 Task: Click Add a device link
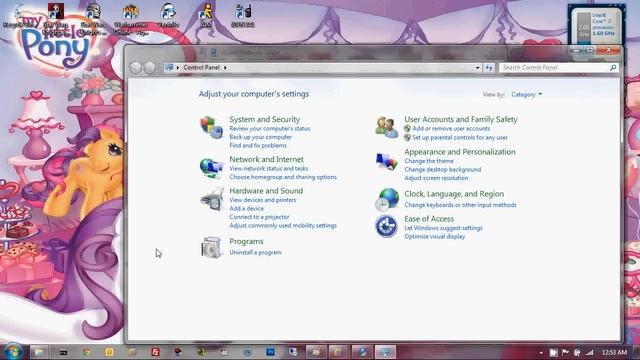pyautogui.click(x=247, y=209)
